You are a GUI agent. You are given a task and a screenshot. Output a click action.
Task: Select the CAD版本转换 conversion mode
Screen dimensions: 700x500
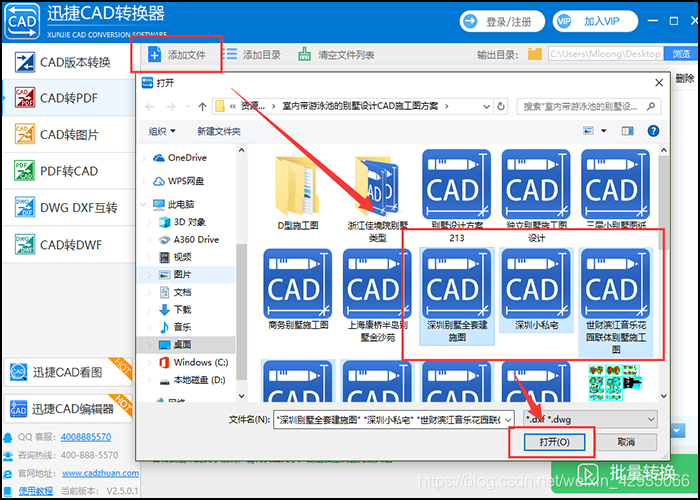tap(68, 62)
